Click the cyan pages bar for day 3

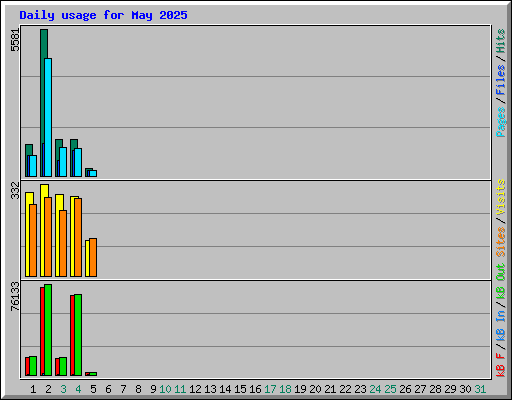pos(63,162)
